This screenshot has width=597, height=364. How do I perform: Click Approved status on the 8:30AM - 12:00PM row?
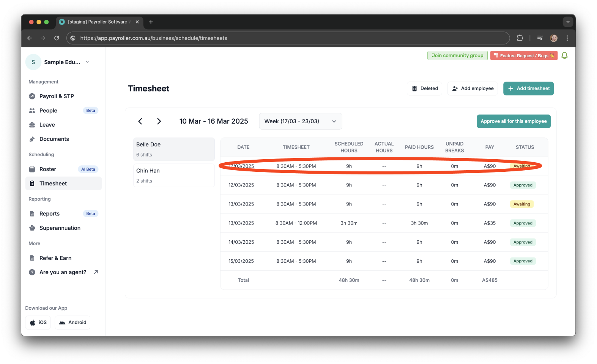pyautogui.click(x=523, y=223)
